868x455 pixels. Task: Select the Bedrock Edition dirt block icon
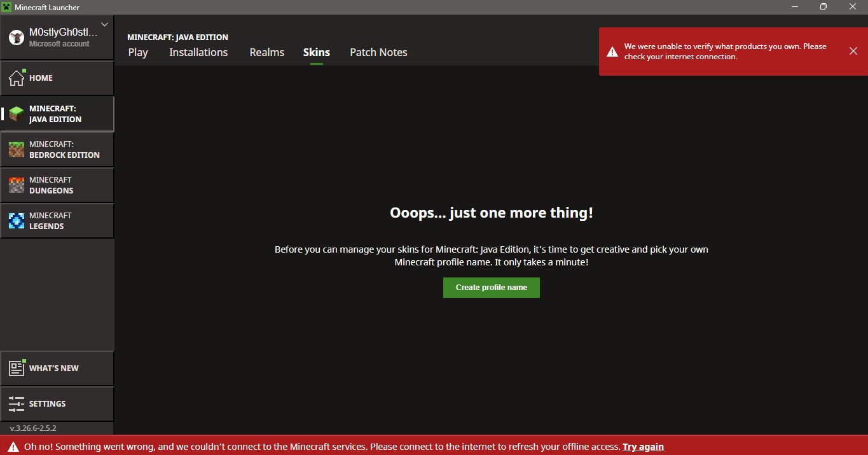point(17,150)
